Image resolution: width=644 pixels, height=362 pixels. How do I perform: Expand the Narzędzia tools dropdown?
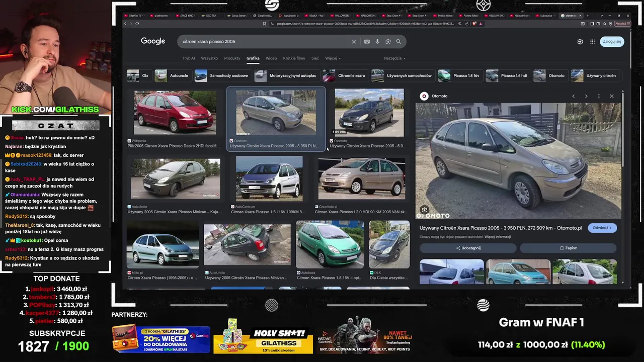pyautogui.click(x=394, y=58)
